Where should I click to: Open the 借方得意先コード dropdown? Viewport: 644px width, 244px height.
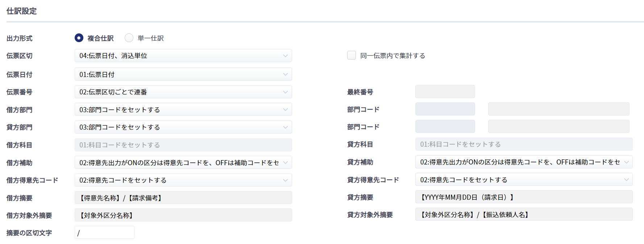[x=183, y=180]
